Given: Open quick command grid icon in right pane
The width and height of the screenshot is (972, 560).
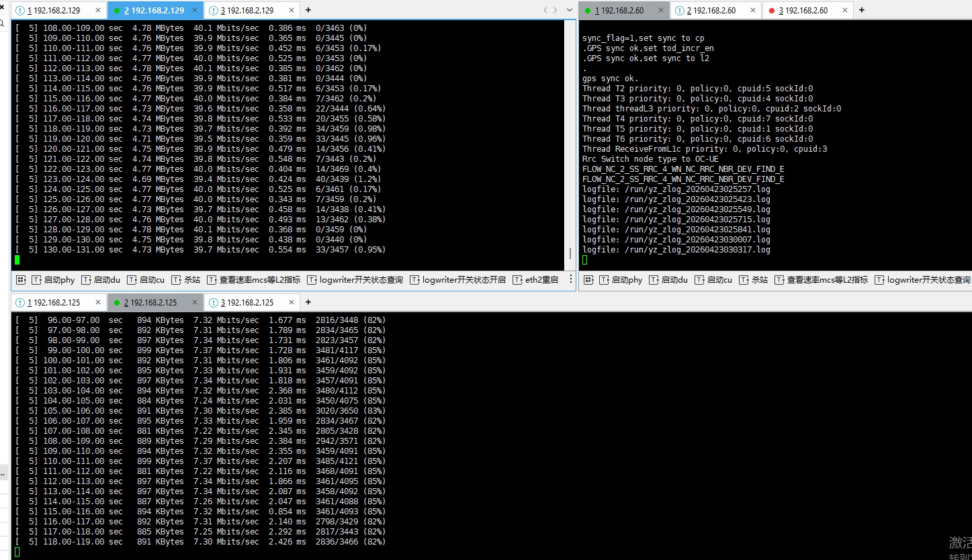Looking at the screenshot, I should 587,280.
